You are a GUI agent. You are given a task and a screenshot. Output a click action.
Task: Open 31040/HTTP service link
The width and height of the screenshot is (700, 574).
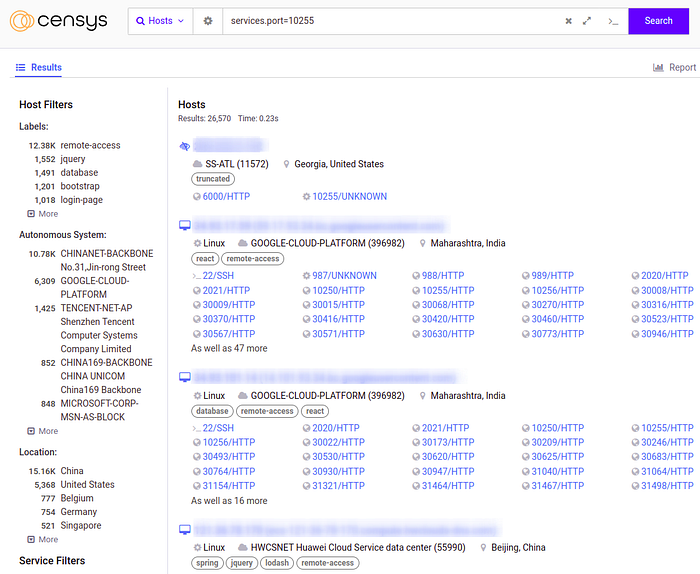click(553, 471)
